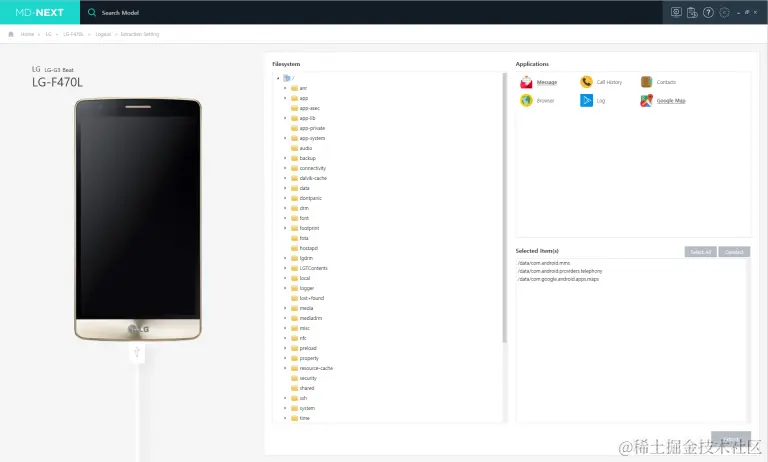Open the clipboard report icon
This screenshot has width=768, height=462.
[x=692, y=13]
